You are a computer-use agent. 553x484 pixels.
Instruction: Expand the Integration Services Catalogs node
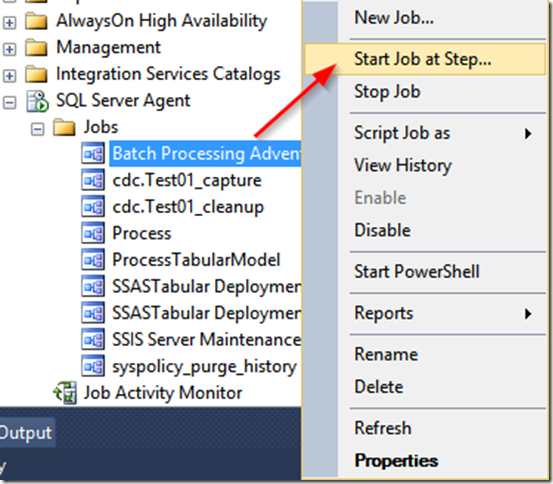(x=10, y=75)
